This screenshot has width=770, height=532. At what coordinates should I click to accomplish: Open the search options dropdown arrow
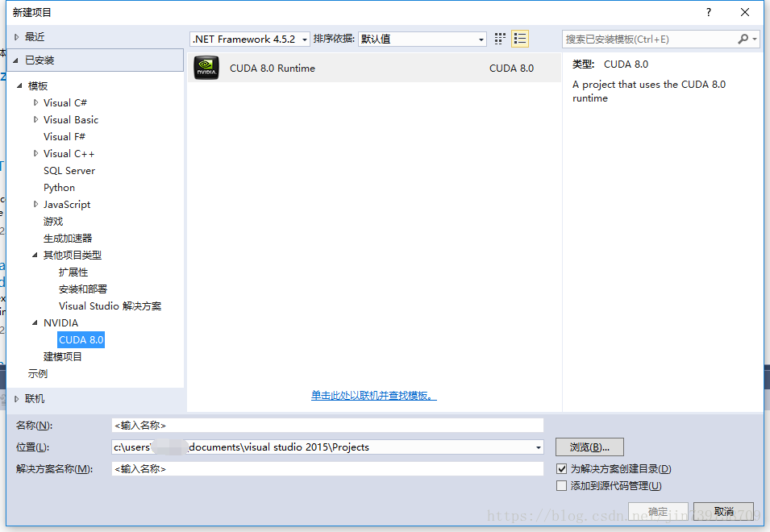[x=755, y=39]
